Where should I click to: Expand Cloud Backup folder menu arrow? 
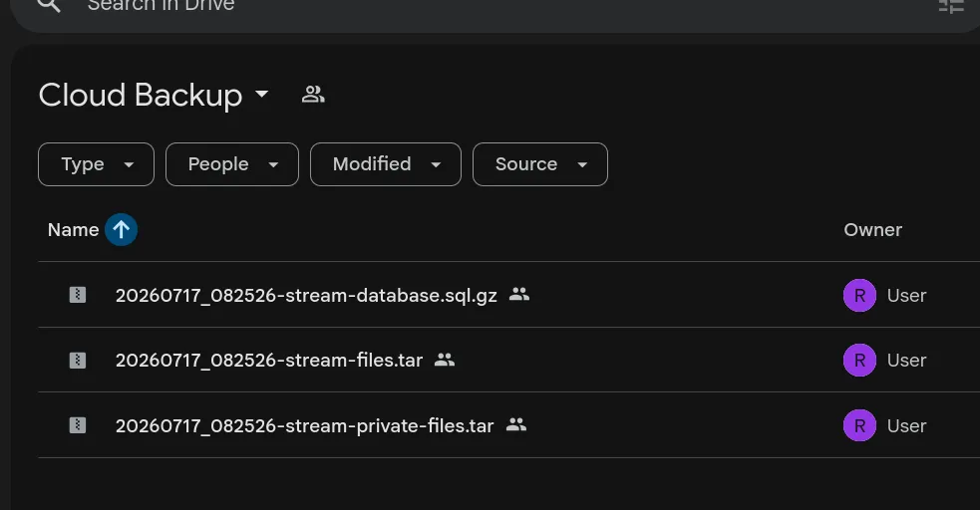click(x=262, y=95)
